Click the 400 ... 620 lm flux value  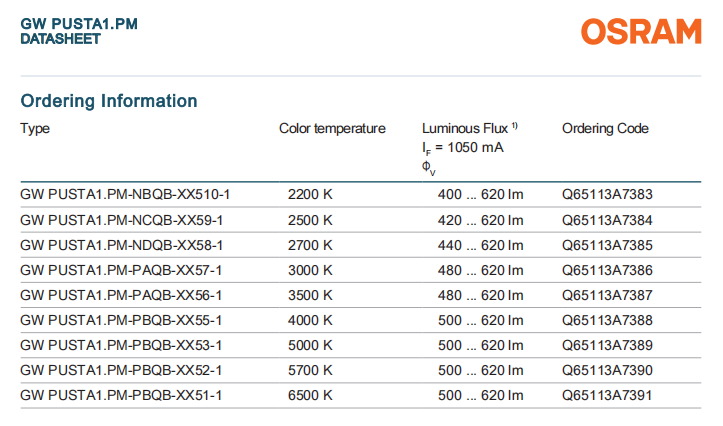coord(481,195)
